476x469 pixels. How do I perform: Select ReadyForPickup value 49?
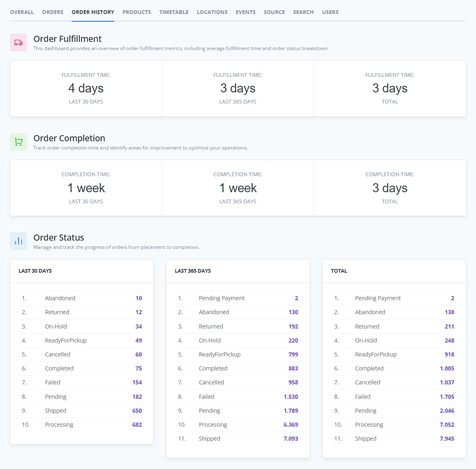(139, 340)
